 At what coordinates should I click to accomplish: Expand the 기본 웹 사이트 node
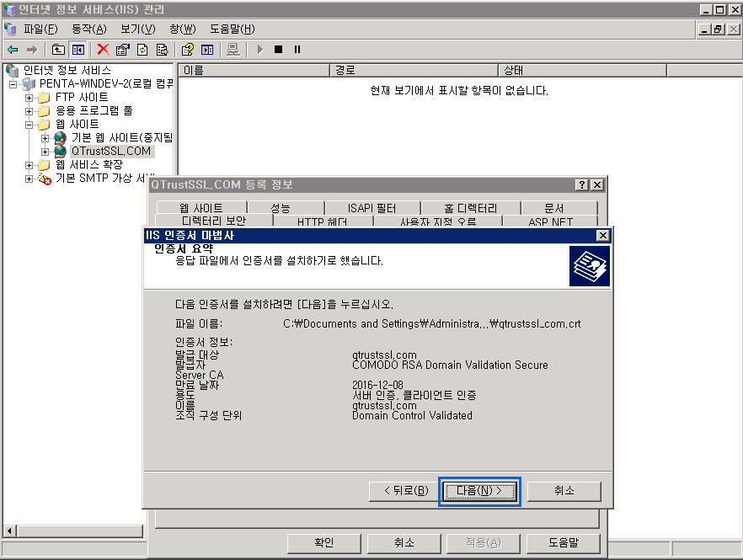(45, 138)
